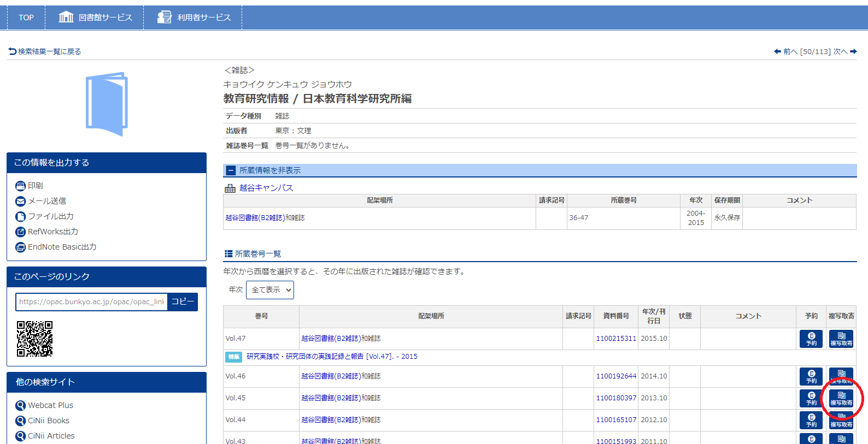Open material number 1100165107
This screenshot has height=444, width=868.
click(616, 420)
